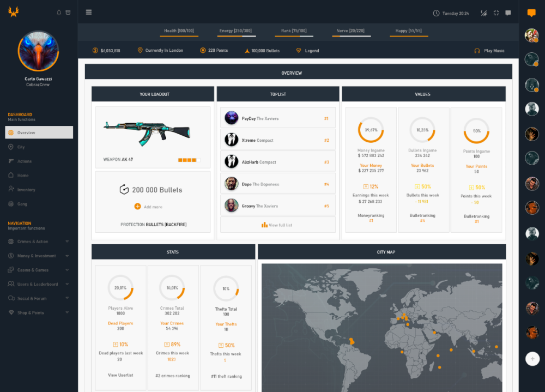Image resolution: width=545 pixels, height=392 pixels.
Task: Click the eagle logo in the top left
Action: tap(13, 12)
